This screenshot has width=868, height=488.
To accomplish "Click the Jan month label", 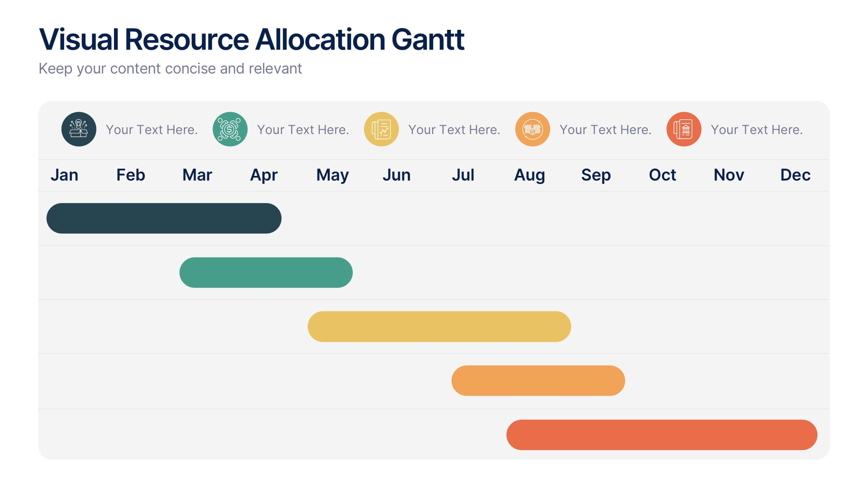I will 64,175.
